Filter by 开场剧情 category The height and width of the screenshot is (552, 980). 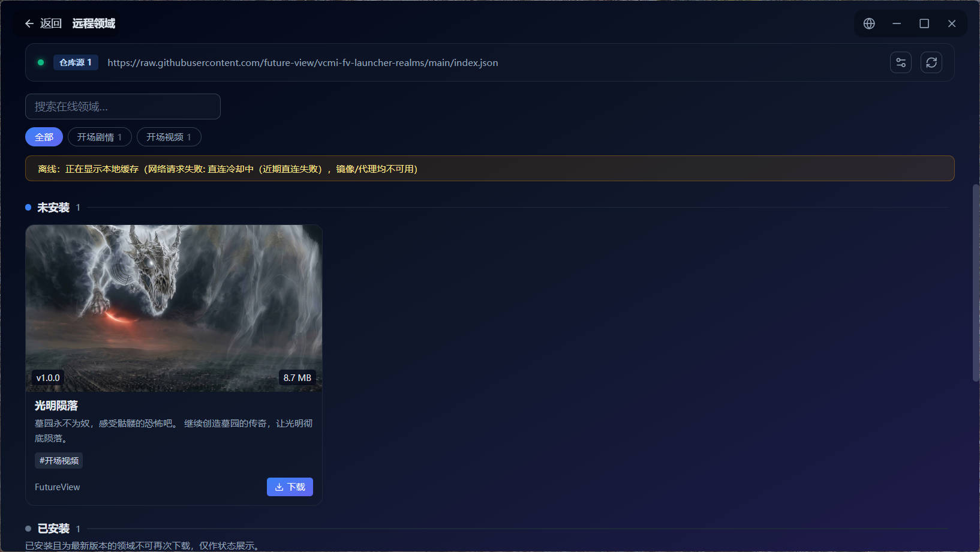tap(100, 137)
